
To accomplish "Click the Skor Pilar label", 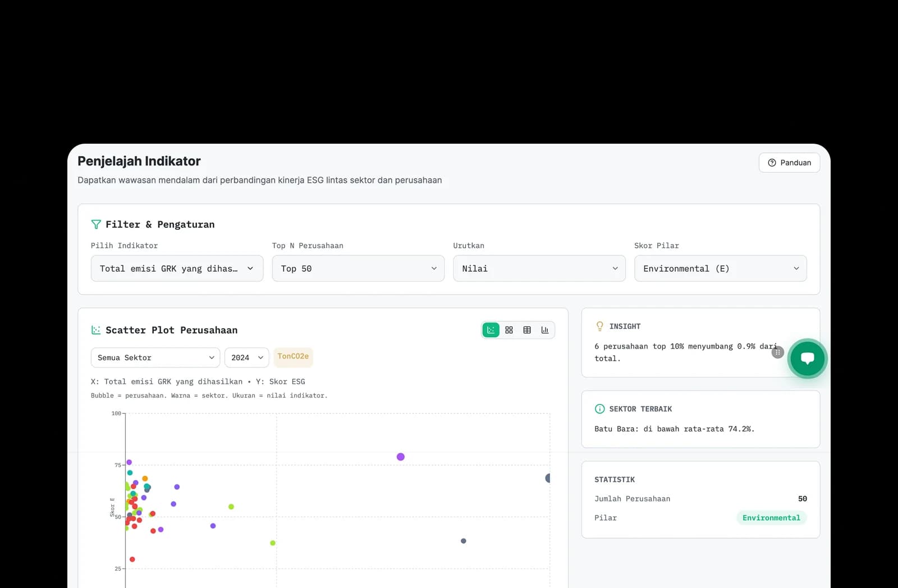I will pyautogui.click(x=657, y=246).
